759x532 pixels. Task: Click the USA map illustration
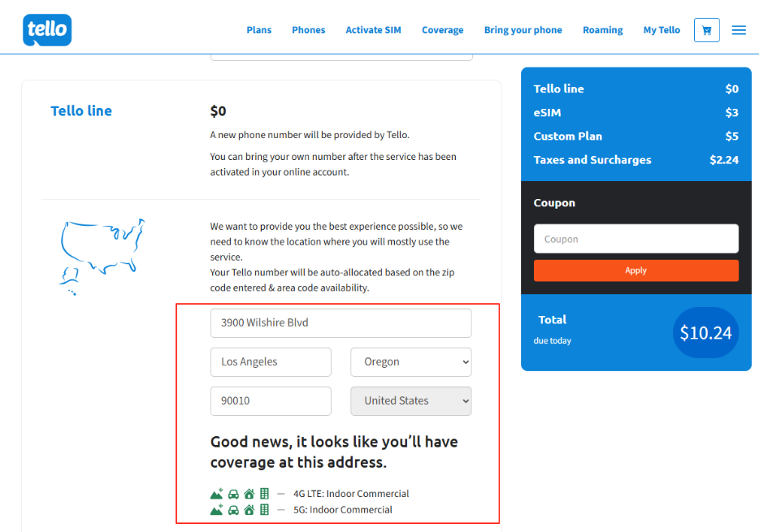click(x=102, y=257)
